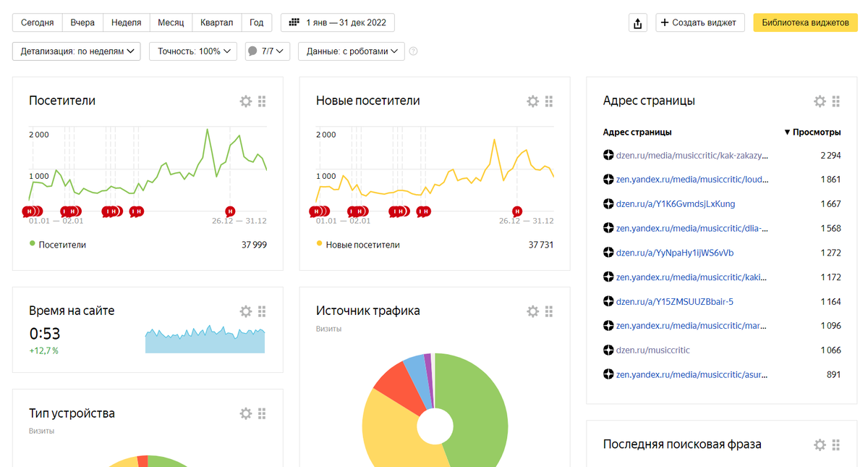This screenshot has height=467, width=868.
Task: Click drag handle of Последняя поисковая фраза widget
Action: tap(835, 445)
